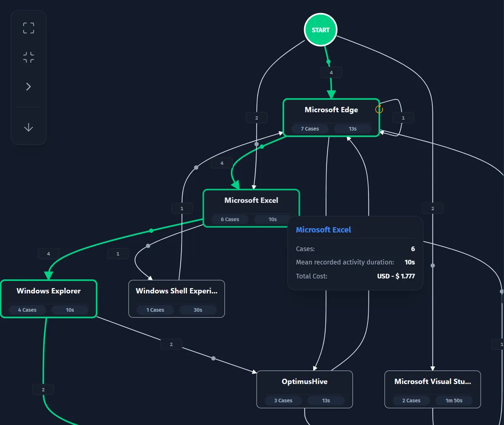The width and height of the screenshot is (504, 425).
Task: Click the Total Cost value USD - $ 1.777
Action: click(x=396, y=276)
